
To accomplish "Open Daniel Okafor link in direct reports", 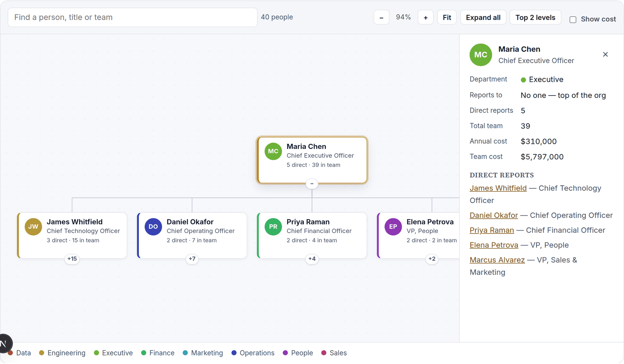I will pos(494,216).
